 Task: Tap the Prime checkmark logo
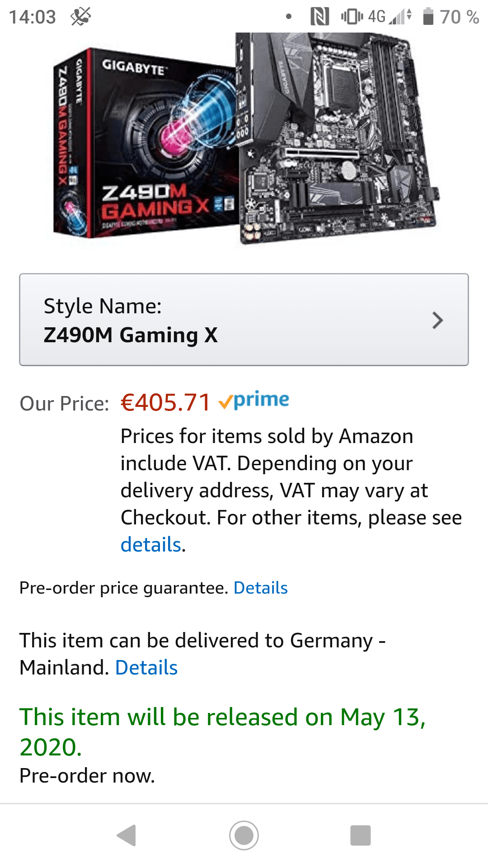253,400
